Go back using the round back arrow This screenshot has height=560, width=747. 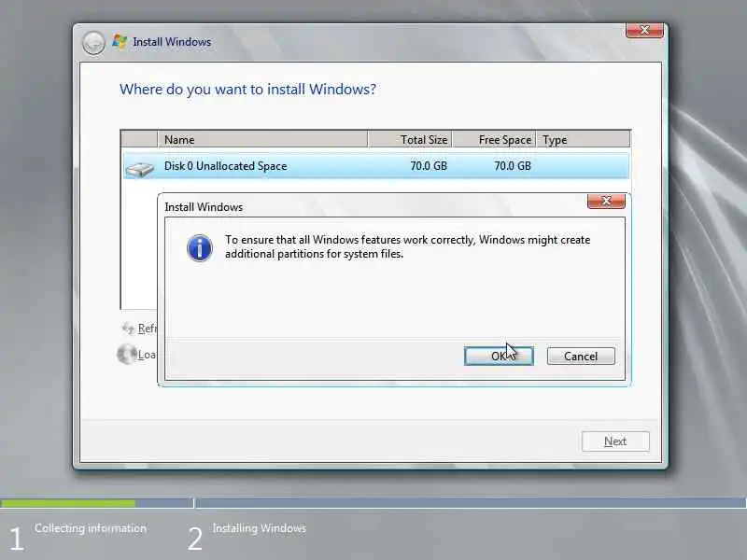pyautogui.click(x=93, y=43)
